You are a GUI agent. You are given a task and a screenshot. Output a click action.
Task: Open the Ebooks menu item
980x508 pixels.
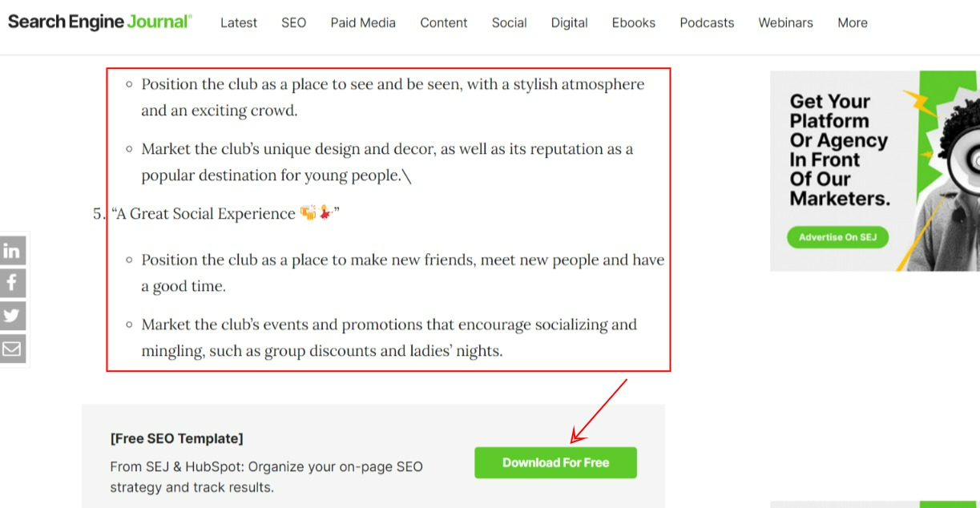(634, 22)
